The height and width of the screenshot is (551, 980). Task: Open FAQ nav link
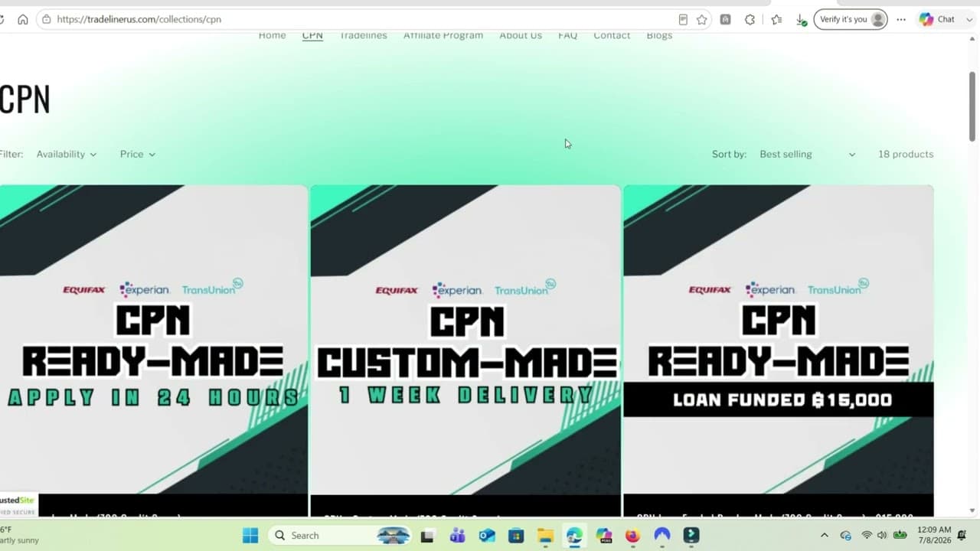(567, 35)
